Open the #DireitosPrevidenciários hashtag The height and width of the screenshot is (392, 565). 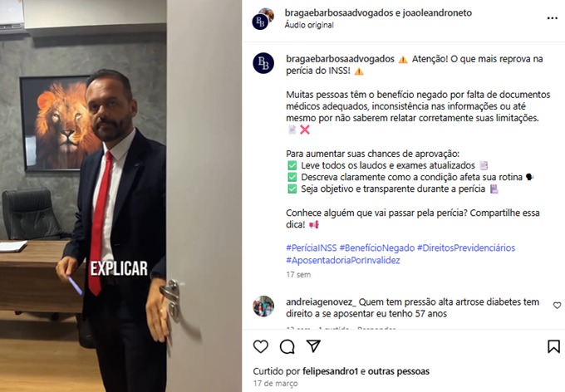pyautogui.click(x=466, y=247)
